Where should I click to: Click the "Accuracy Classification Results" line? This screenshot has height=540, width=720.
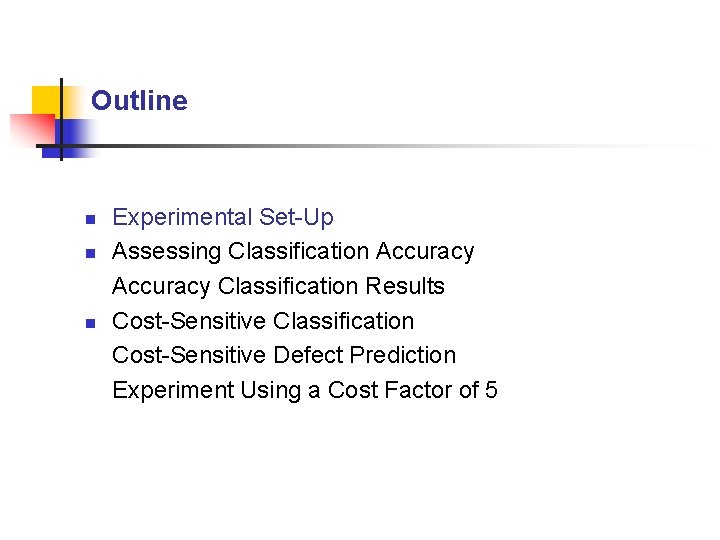(x=278, y=286)
